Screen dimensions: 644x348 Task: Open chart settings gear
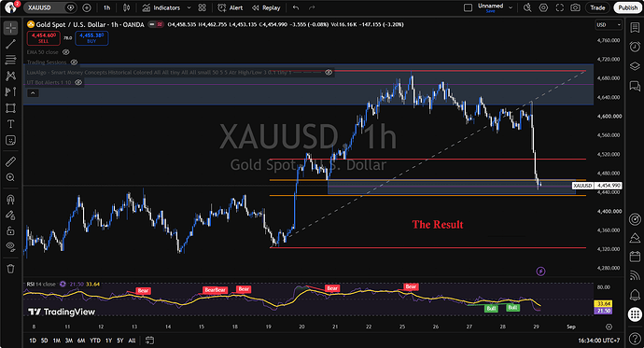tap(543, 7)
